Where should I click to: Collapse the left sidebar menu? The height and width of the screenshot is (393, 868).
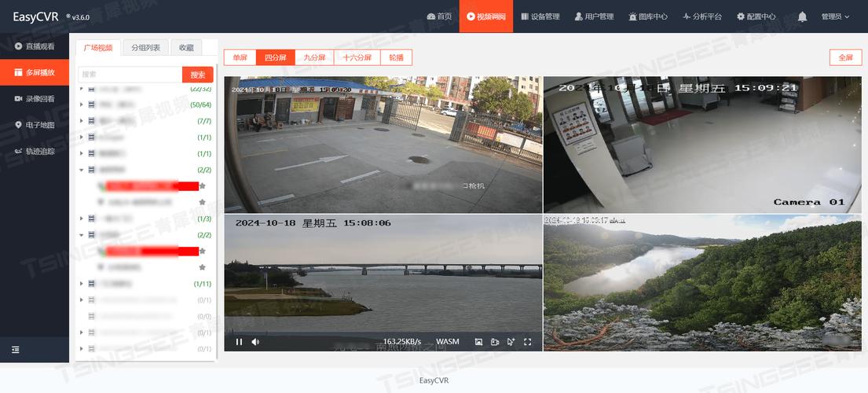point(16,350)
